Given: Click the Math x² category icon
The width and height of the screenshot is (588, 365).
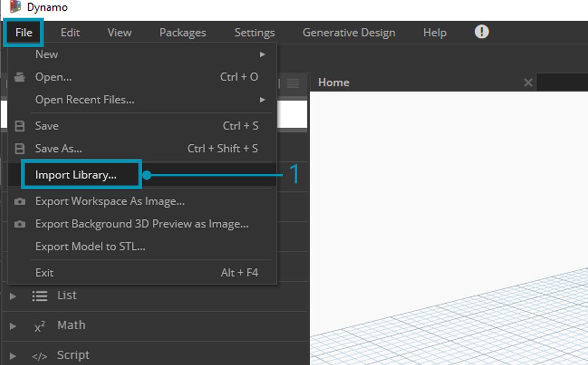Looking at the screenshot, I should 40,326.
